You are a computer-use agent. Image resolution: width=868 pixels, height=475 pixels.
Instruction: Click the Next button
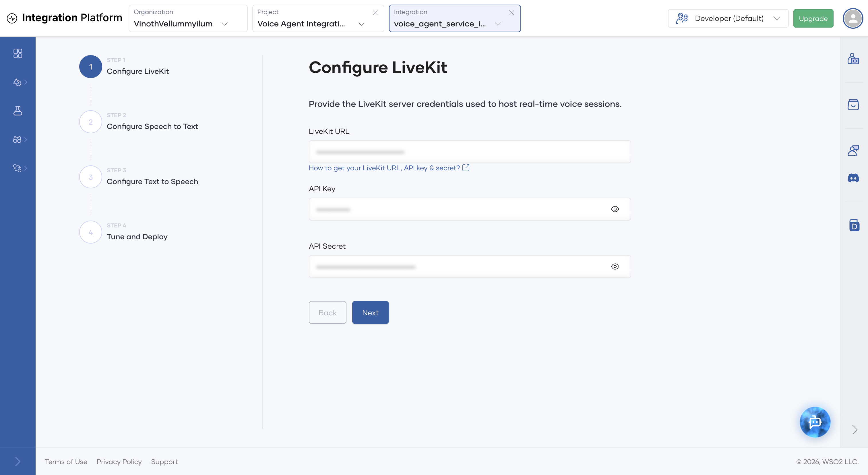[x=370, y=312]
